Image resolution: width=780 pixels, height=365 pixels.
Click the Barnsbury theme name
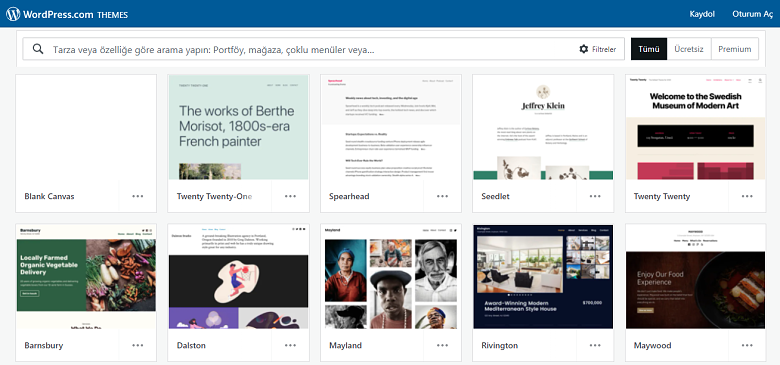[44, 345]
